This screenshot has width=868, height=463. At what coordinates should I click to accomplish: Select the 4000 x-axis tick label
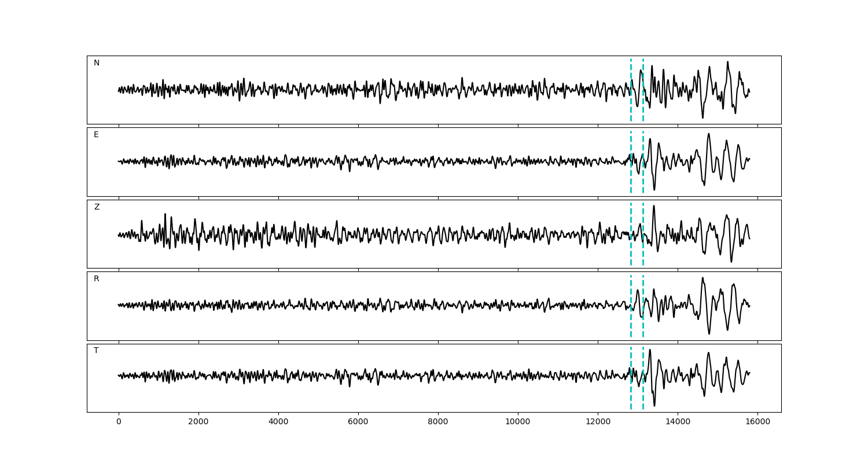pyautogui.click(x=278, y=422)
